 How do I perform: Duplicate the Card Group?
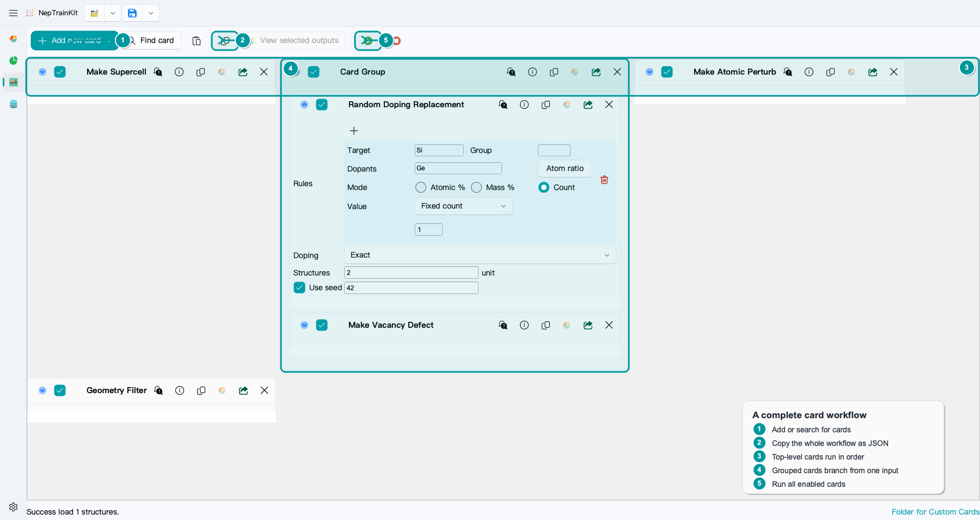click(x=554, y=72)
